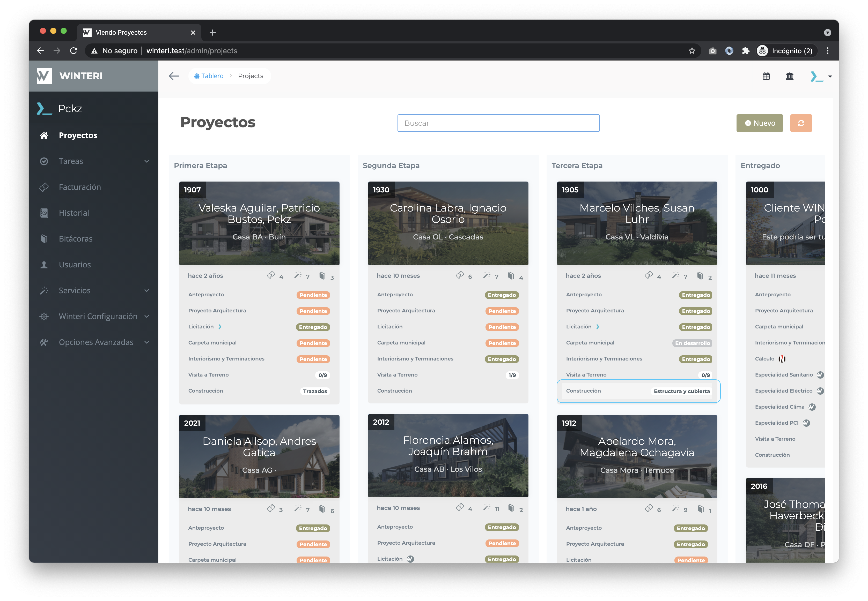868x601 pixels.
Task: Open Historial from sidebar icon
Action: (44, 213)
